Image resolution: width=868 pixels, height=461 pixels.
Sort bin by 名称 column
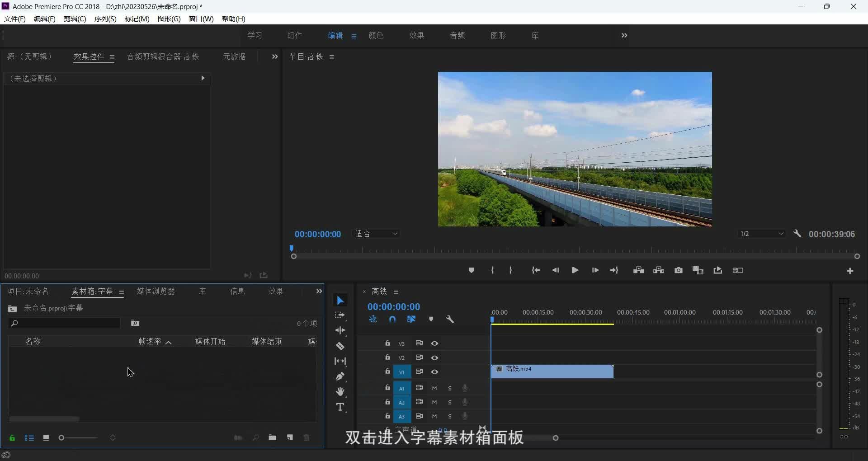point(33,341)
